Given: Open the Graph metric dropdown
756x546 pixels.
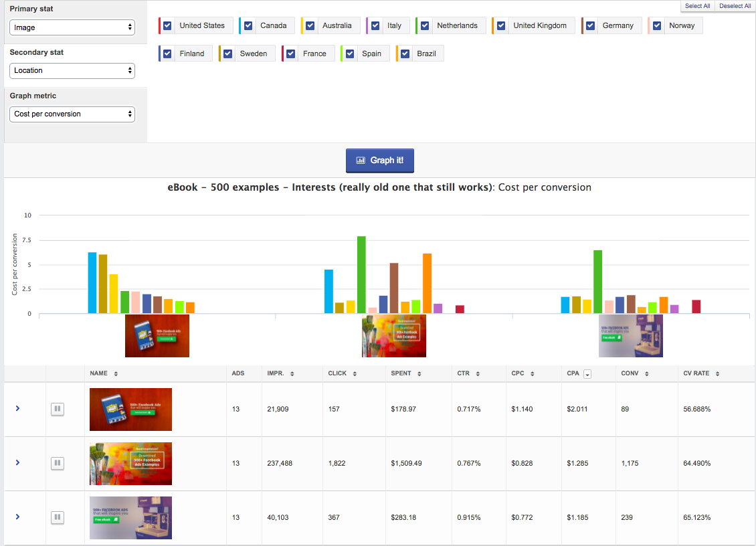Looking at the screenshot, I should pyautogui.click(x=72, y=114).
